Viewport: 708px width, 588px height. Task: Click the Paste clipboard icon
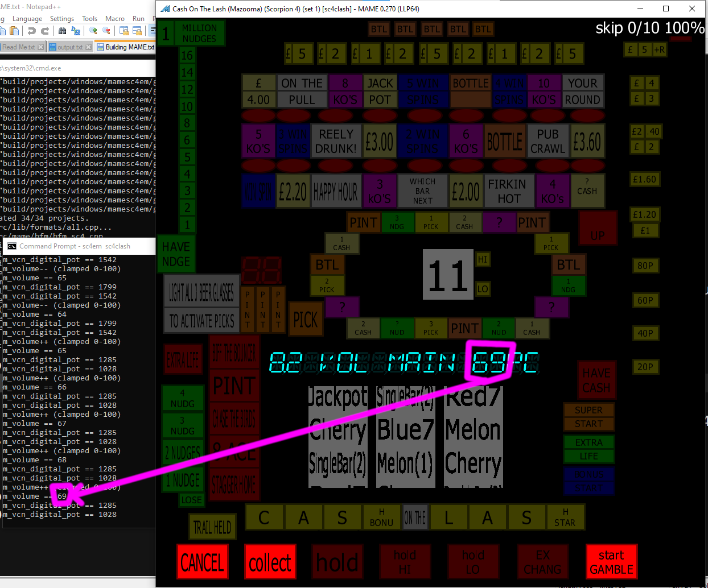[x=14, y=31]
